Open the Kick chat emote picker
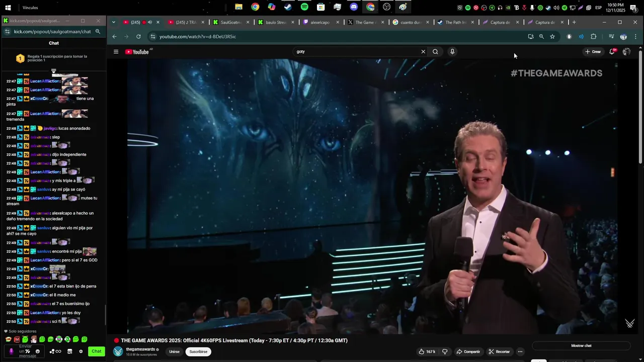This screenshot has width=644, height=362. [37, 351]
